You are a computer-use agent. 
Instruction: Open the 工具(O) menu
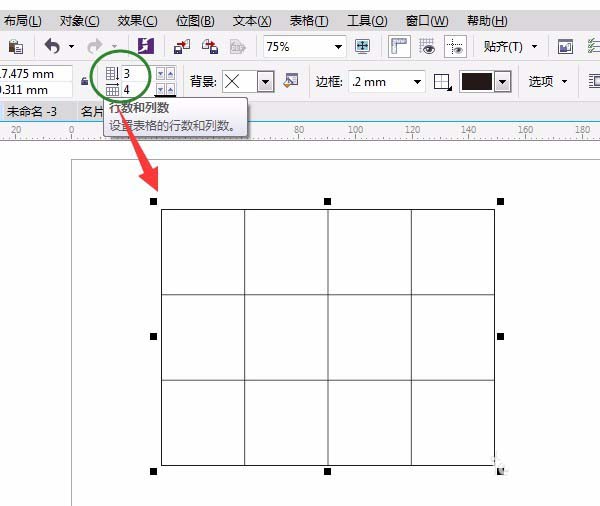367,21
